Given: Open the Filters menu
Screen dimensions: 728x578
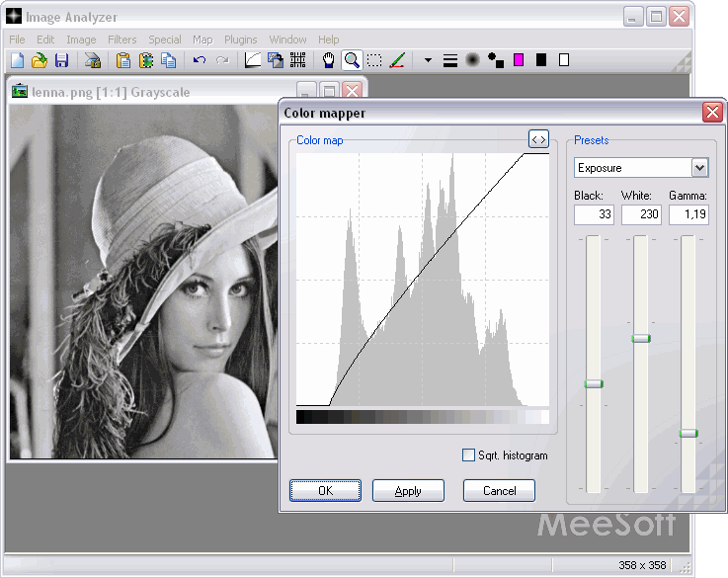Looking at the screenshot, I should click(x=122, y=40).
